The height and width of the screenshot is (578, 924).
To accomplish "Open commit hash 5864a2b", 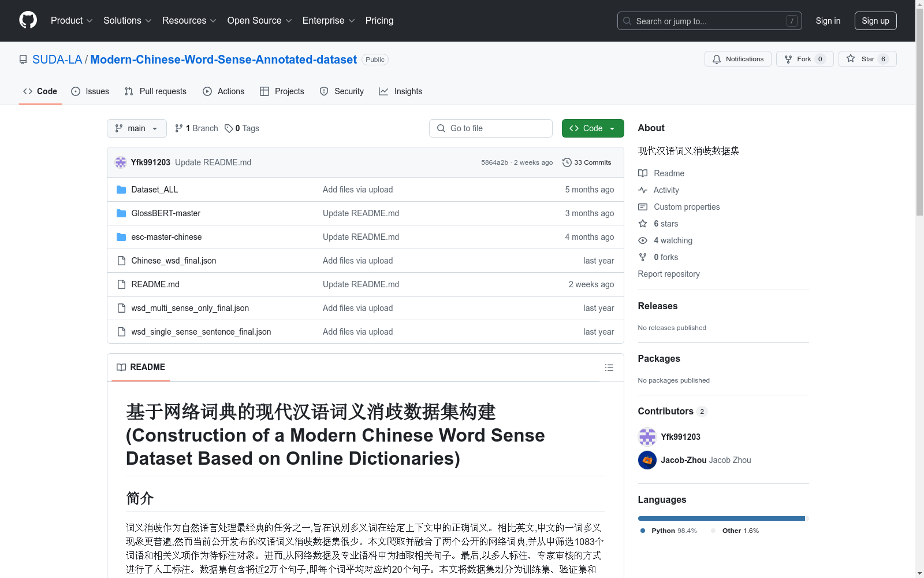I will (494, 162).
